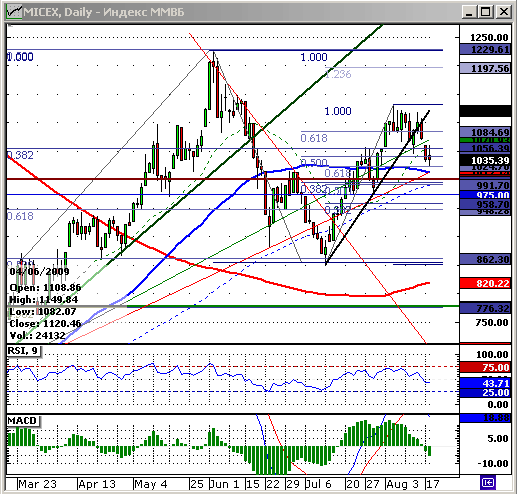Click the RSI 43.71 value label
This screenshot has height=494, width=517.
point(485,383)
